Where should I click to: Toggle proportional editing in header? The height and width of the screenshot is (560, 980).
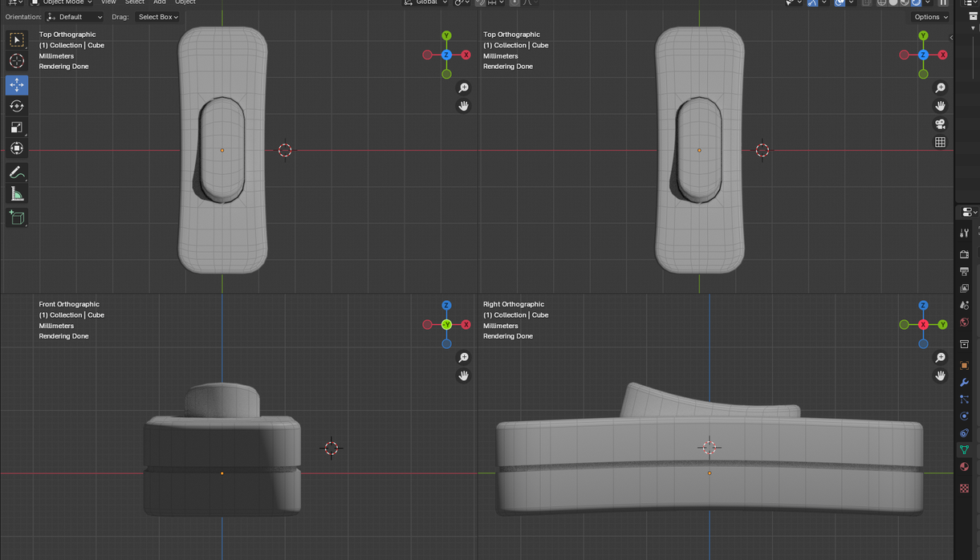click(514, 2)
